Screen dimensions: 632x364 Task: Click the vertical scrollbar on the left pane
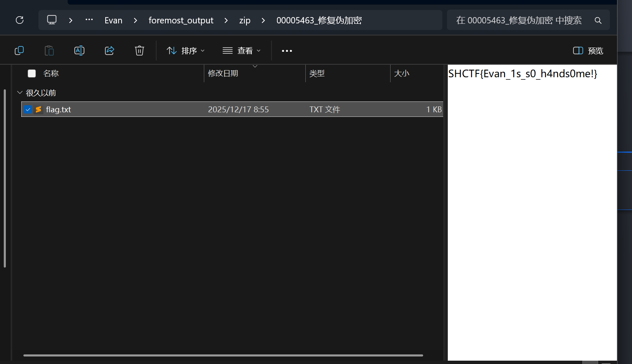[5, 178]
